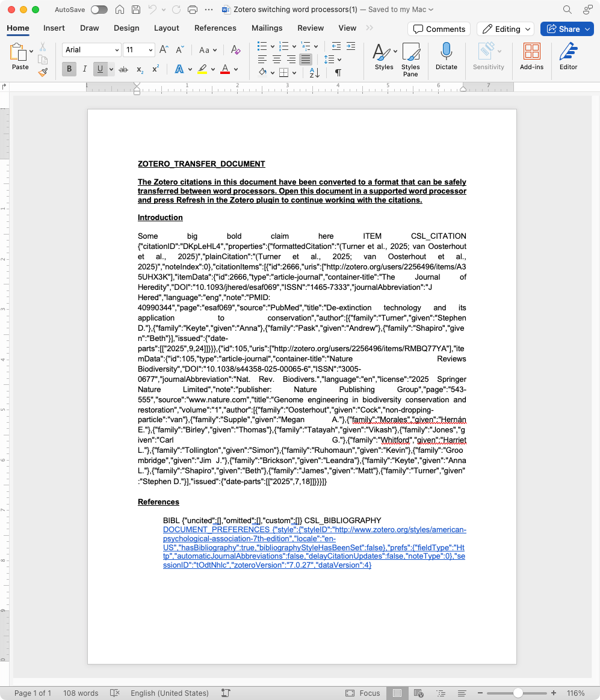Image resolution: width=600 pixels, height=700 pixels.
Task: Increase paragraph indent
Action: (x=351, y=46)
